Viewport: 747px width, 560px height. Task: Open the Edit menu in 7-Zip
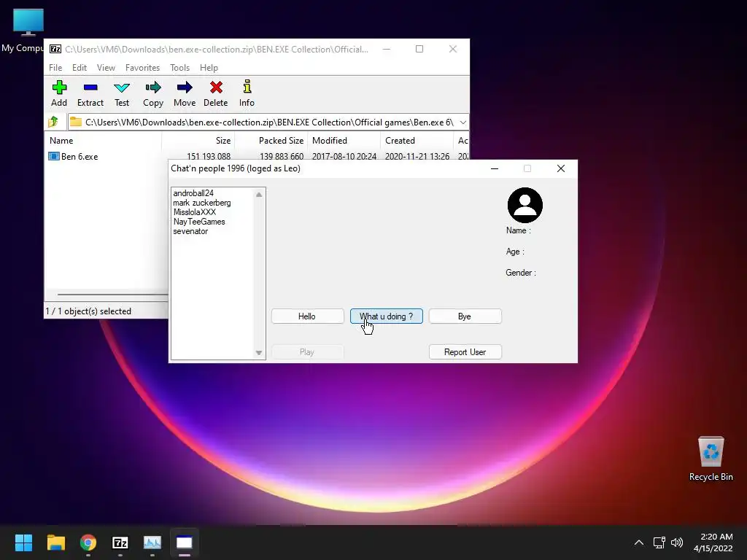(79, 68)
